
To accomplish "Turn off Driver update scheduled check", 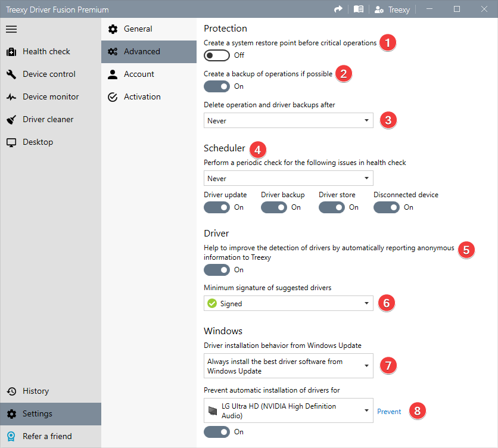I will tap(217, 207).
